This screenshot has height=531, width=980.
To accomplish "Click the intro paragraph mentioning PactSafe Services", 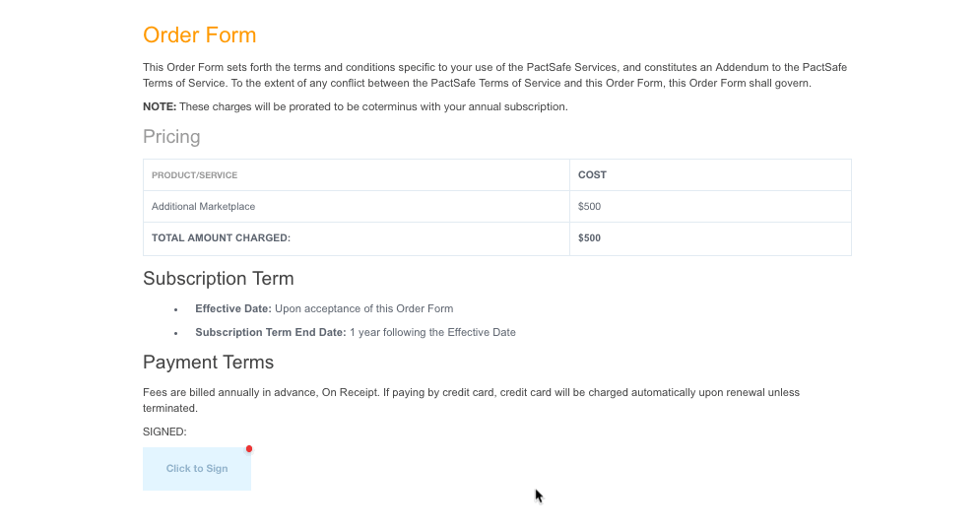I will (495, 75).
